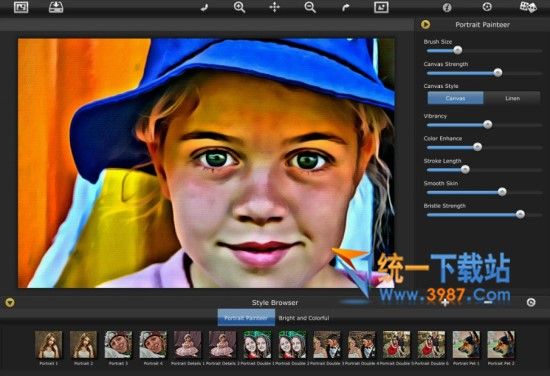The image size is (550, 376).
Task: Zoom in with the plus magnifier
Action: [x=239, y=7]
